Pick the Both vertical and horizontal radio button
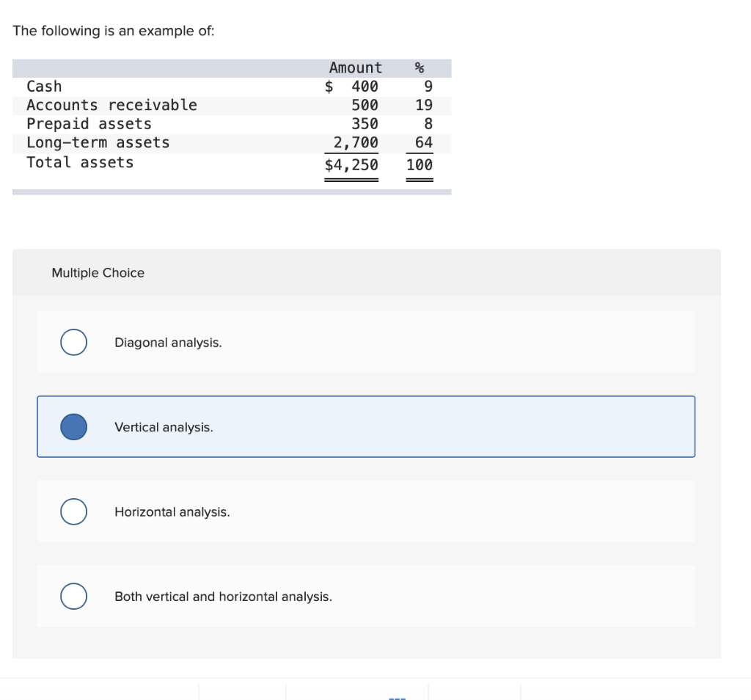 tap(73, 597)
